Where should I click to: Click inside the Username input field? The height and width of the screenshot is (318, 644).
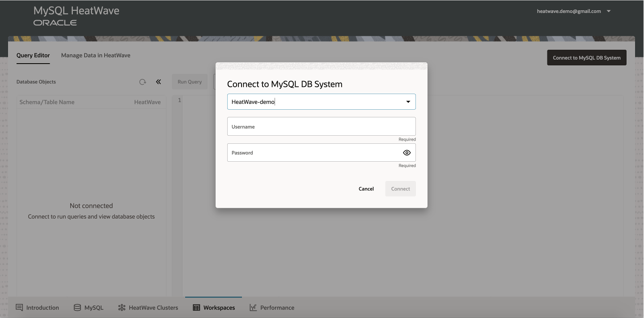coord(321,126)
